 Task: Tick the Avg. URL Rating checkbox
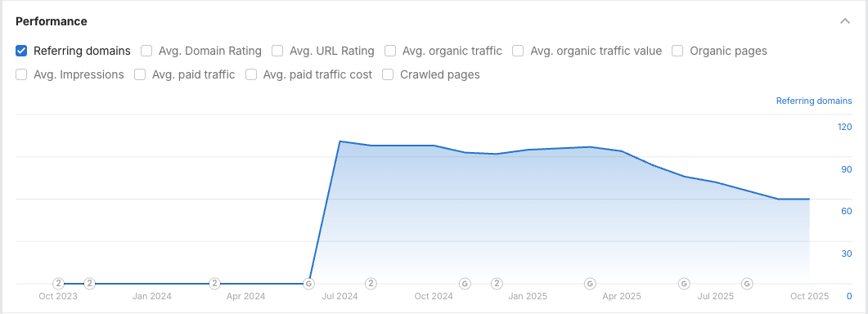click(x=277, y=51)
